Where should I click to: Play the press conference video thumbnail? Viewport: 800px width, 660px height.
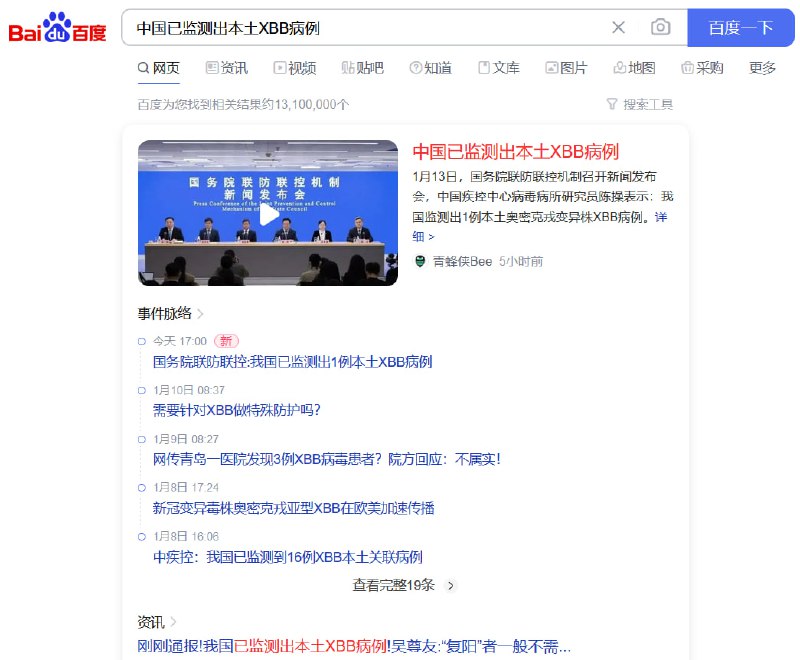pyautogui.click(x=268, y=213)
